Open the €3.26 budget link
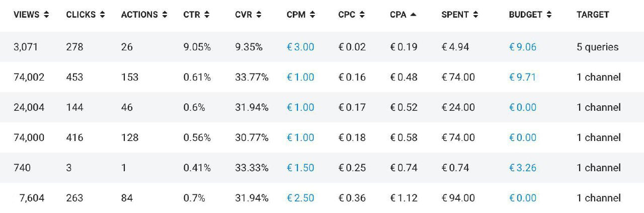This screenshot has height=213, width=644. [523, 168]
